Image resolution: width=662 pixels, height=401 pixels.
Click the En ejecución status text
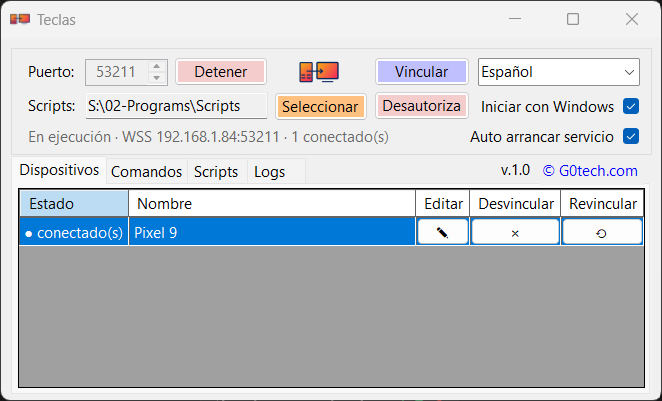[x=209, y=137]
